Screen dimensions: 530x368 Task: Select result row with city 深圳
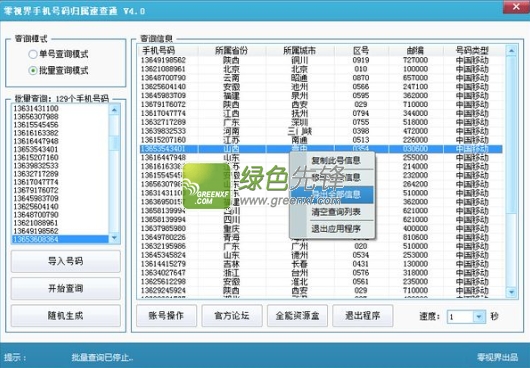321,122
